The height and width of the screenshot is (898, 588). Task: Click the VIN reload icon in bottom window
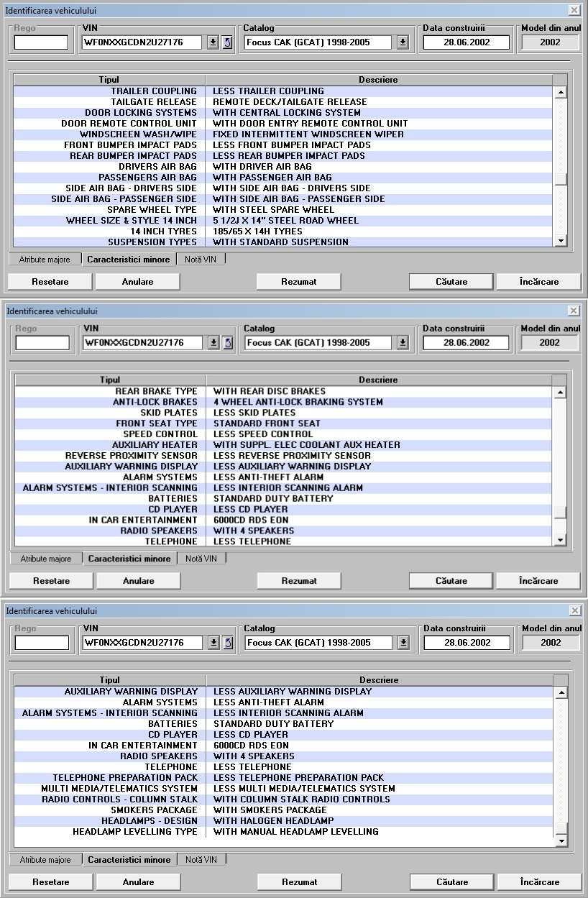[228, 643]
